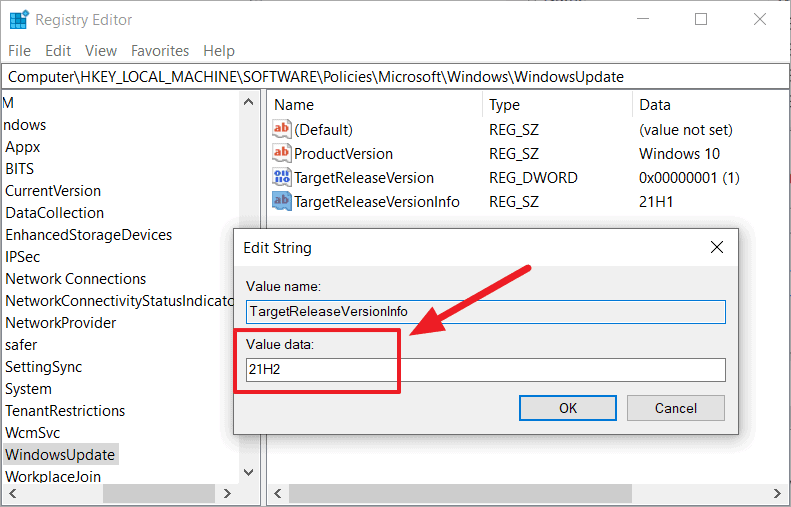Select the TargetReleaseVersion name text
This screenshot has width=791, height=507.
(x=364, y=178)
